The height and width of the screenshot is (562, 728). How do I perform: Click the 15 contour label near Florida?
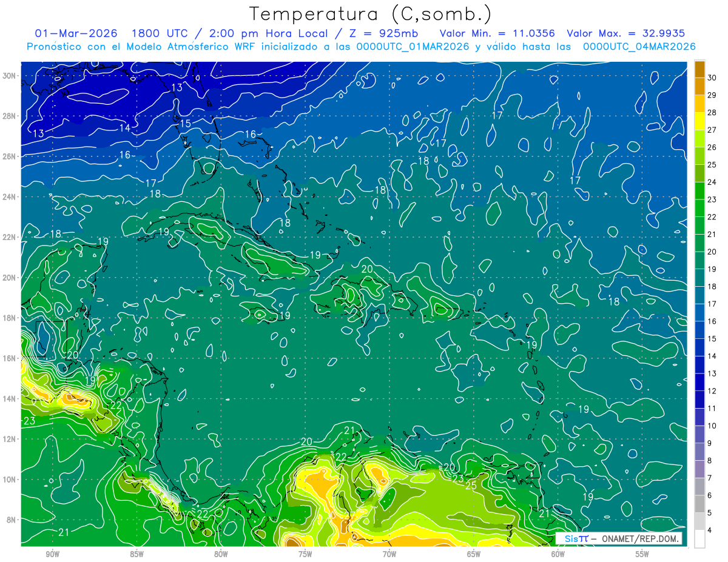(185, 124)
